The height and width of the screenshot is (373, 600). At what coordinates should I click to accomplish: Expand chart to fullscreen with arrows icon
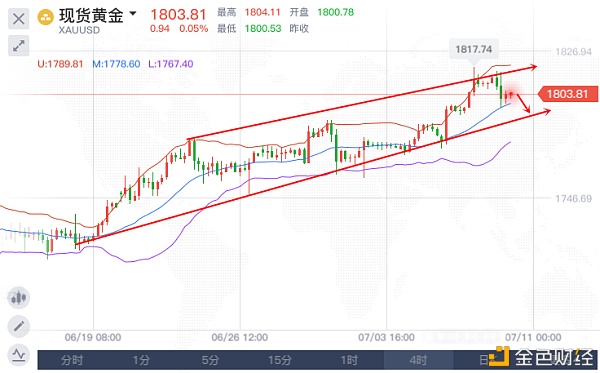pyautogui.click(x=18, y=46)
